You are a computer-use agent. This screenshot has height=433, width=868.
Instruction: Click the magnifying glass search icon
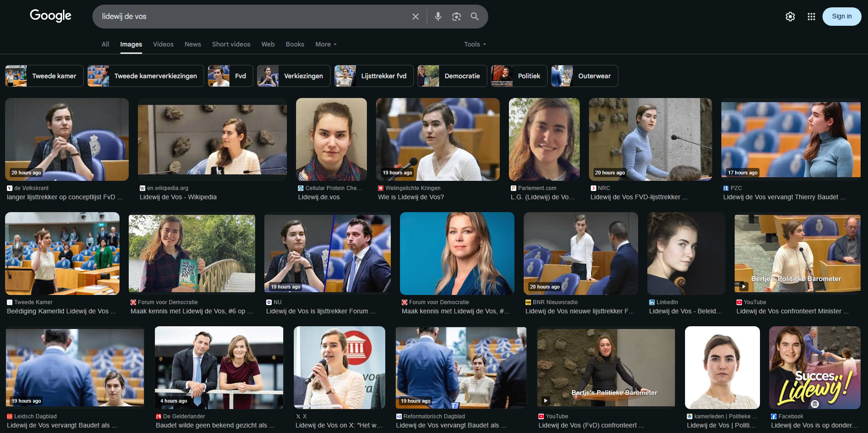[x=475, y=17]
